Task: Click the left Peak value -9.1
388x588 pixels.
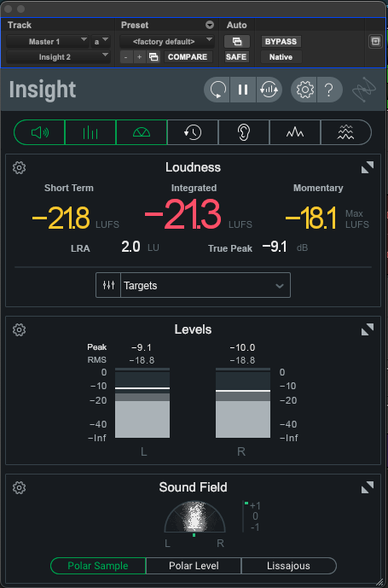Action: (142, 347)
